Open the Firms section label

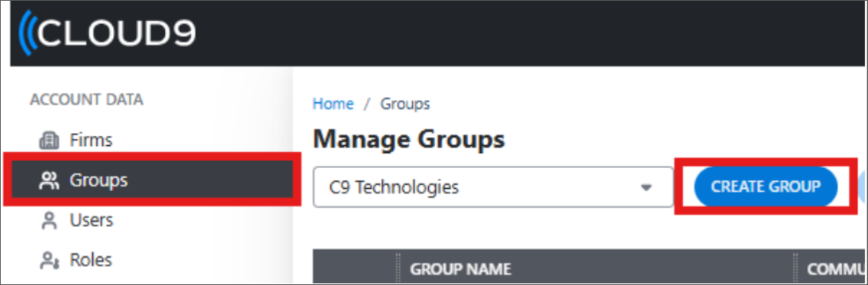tap(91, 140)
